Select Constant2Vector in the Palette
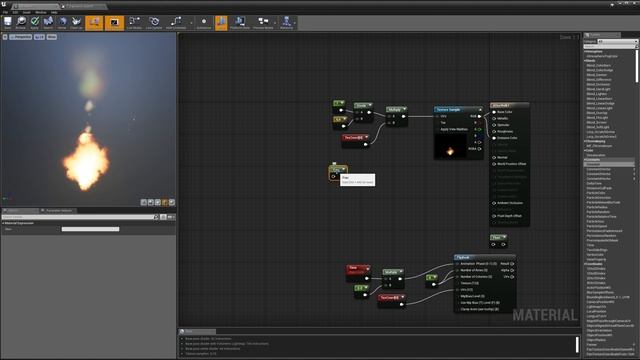Image resolution: width=640 pixels, height=360 pixels. 599,169
